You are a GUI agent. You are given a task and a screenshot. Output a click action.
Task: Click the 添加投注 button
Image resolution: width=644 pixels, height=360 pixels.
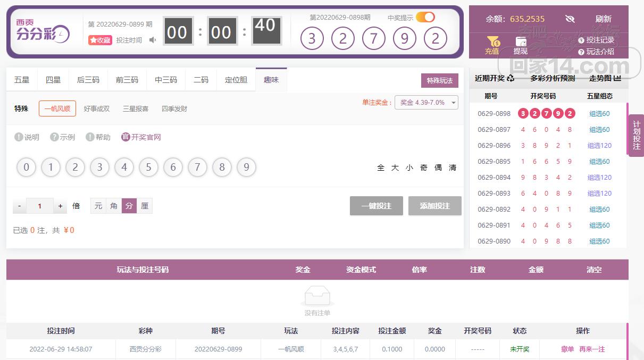[x=435, y=206]
